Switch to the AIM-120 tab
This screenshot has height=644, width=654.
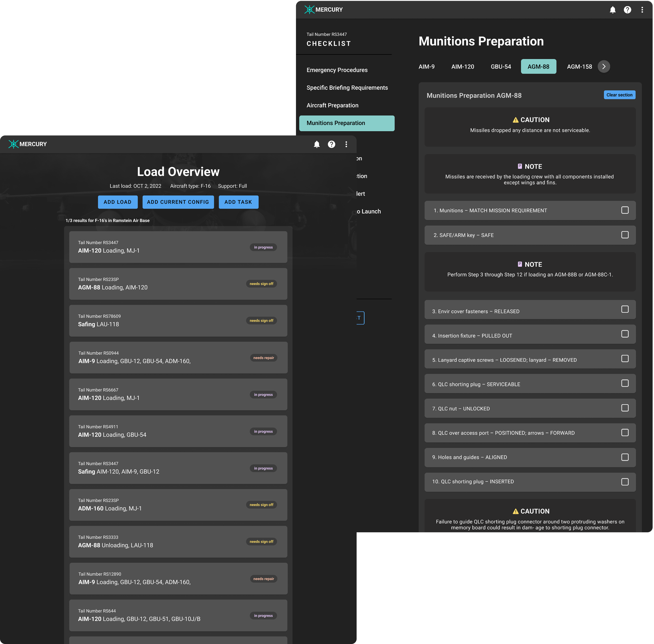click(x=463, y=67)
